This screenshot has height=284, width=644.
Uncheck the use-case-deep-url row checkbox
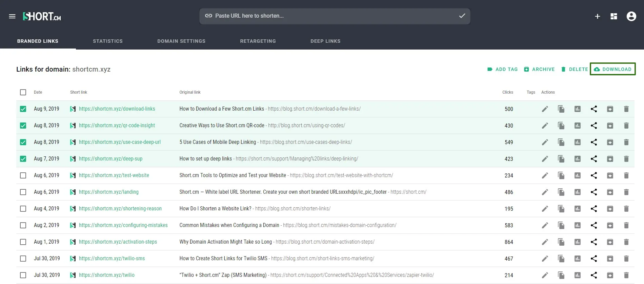23,142
